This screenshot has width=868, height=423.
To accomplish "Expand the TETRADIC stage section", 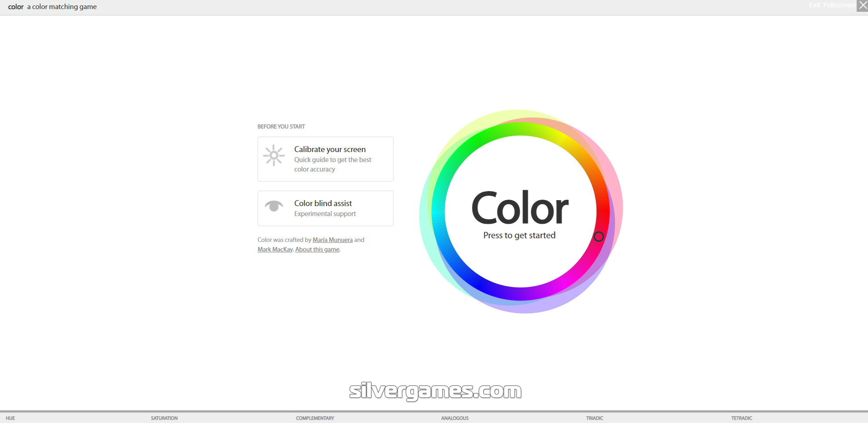I will [x=741, y=418].
